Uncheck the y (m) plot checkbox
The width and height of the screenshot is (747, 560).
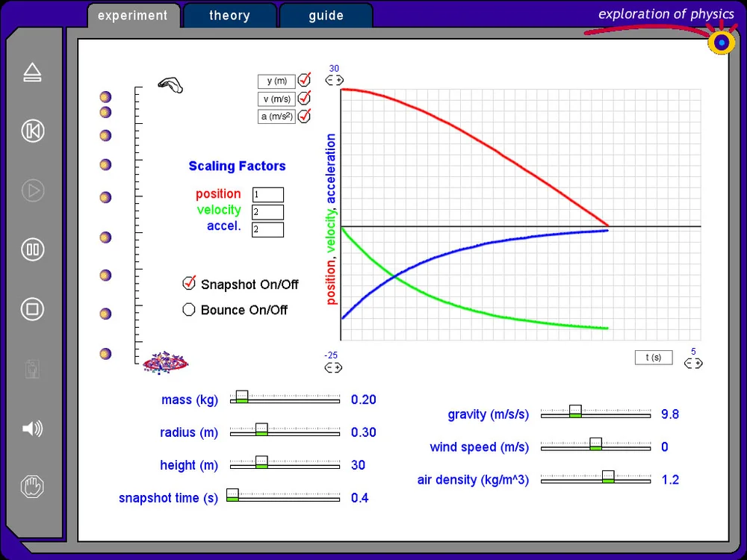[303, 80]
